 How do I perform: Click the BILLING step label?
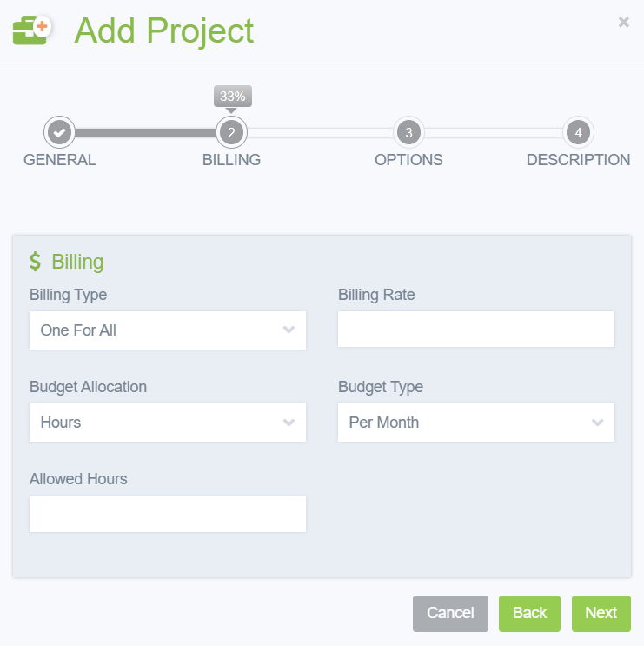(231, 160)
